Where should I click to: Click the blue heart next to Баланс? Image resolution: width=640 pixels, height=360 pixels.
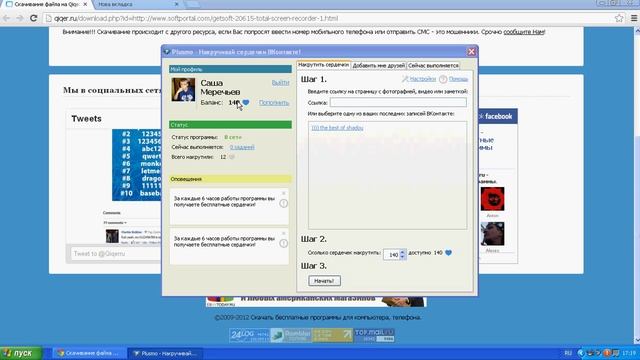(x=246, y=102)
